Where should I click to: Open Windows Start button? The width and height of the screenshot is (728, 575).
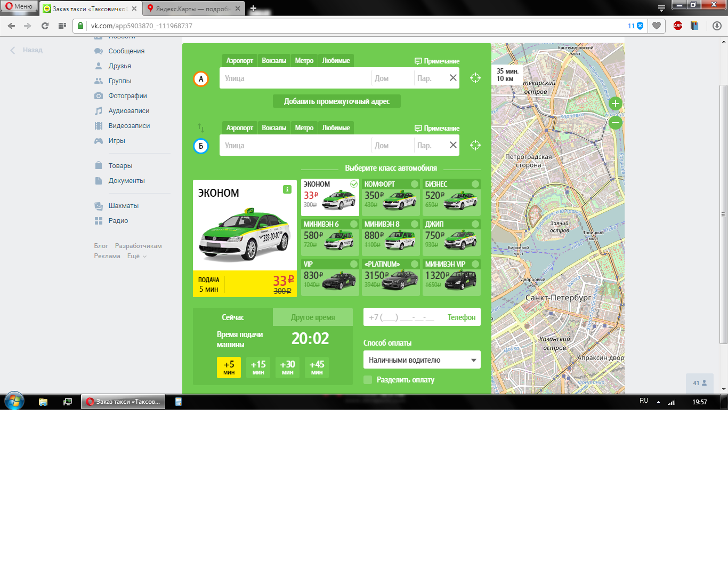tap(14, 402)
